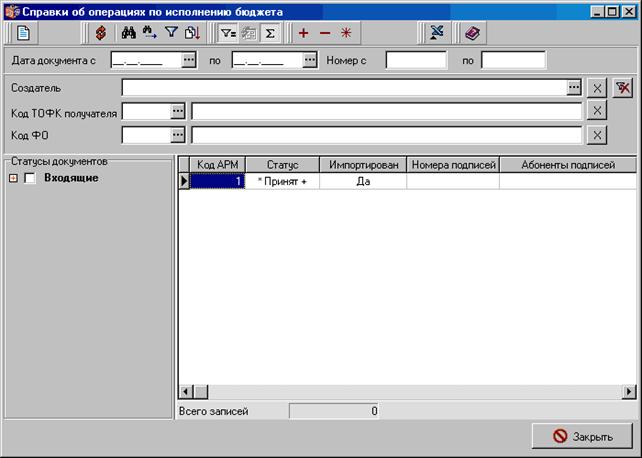Image resolution: width=642 pixels, height=458 pixels.
Task: Toggle the sigma totals button
Action: pos(270,33)
